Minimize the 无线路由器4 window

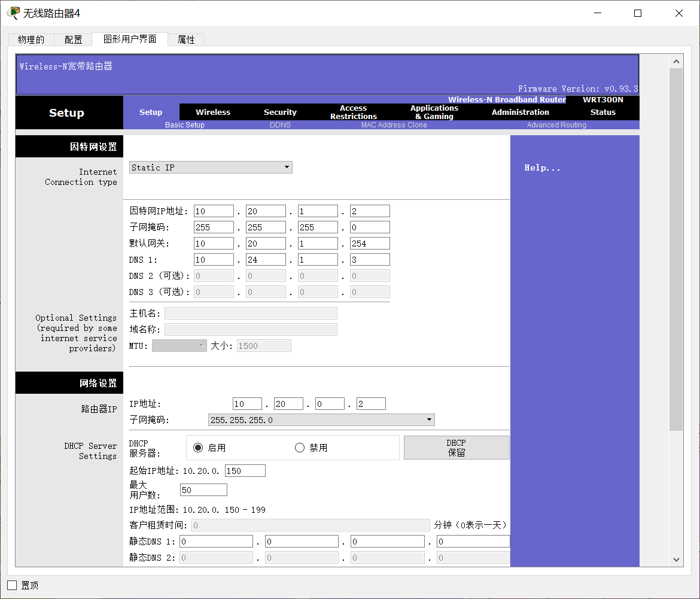[x=598, y=13]
